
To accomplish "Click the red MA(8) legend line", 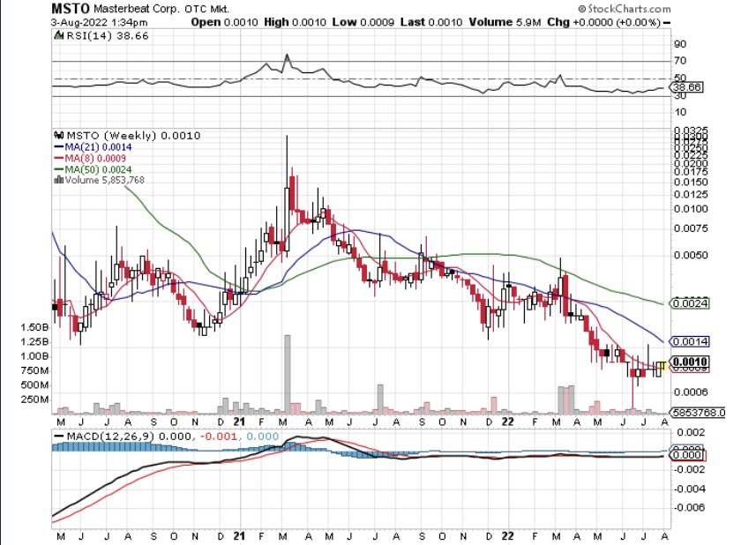I will point(59,159).
